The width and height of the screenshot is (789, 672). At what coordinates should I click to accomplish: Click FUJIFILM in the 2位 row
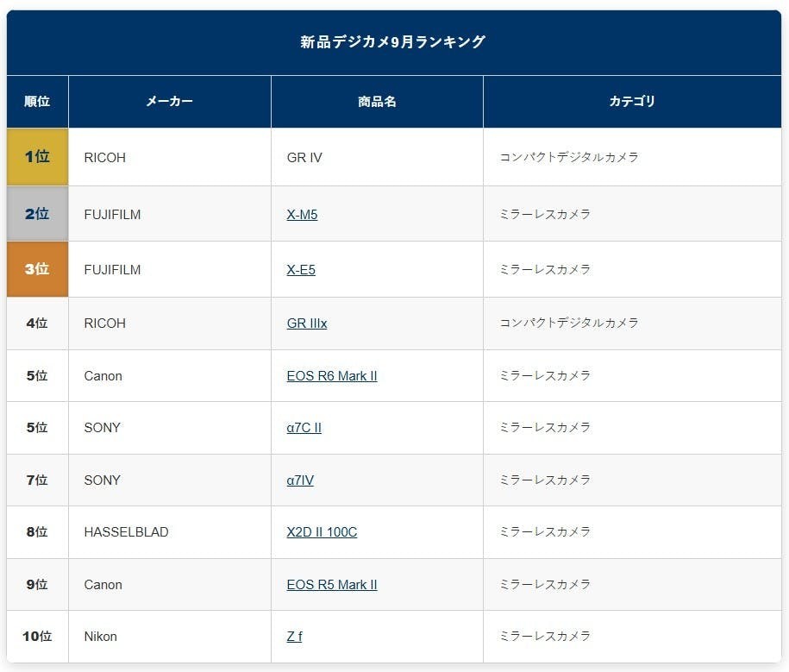coord(112,215)
